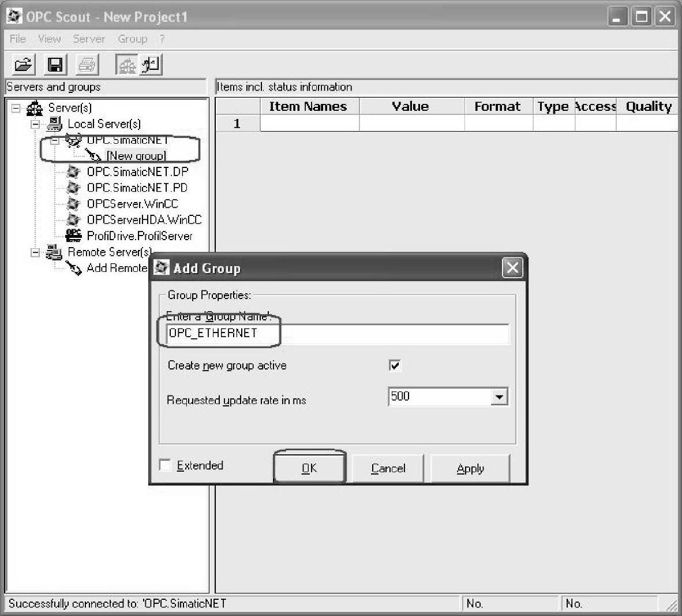Open the ? help menu
Viewport: 682px width, 616px height.
point(162,39)
